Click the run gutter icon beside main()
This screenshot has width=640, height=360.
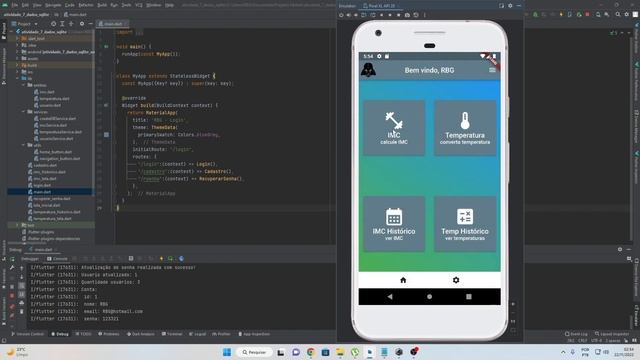tap(106, 47)
